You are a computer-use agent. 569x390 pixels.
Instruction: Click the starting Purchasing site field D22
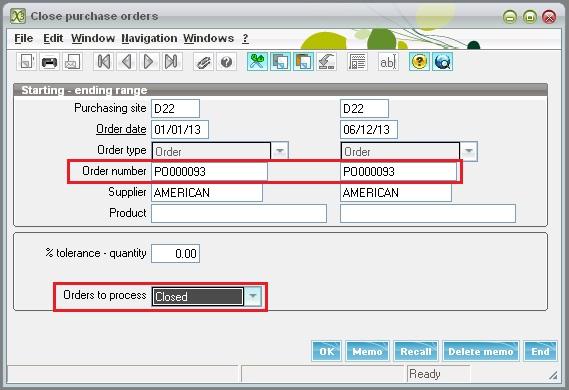175,108
